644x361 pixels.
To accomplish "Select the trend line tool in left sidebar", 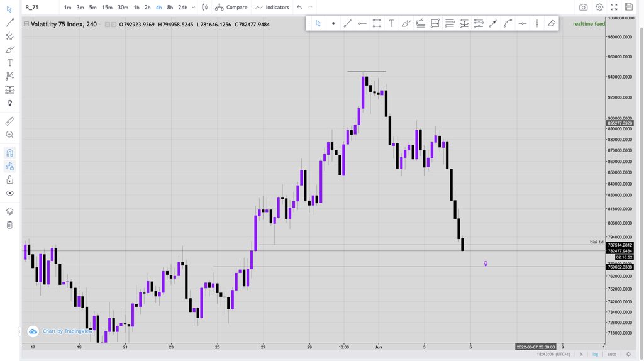I will click(9, 23).
